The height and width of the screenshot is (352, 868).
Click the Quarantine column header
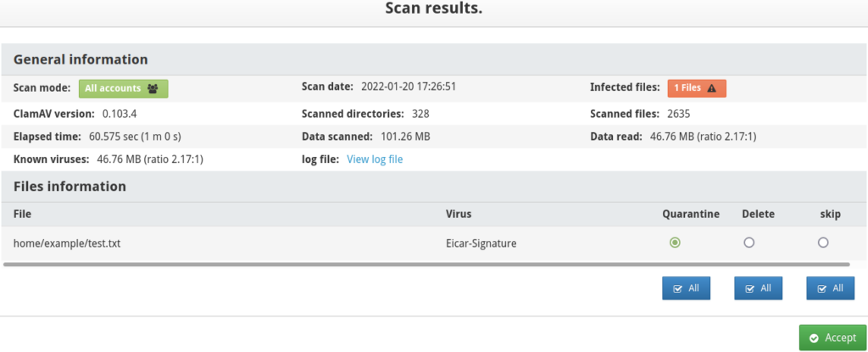pyautogui.click(x=690, y=214)
